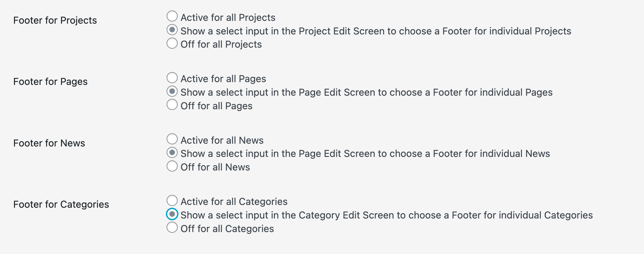Choose individual Footer selection for Projects

coord(172,30)
